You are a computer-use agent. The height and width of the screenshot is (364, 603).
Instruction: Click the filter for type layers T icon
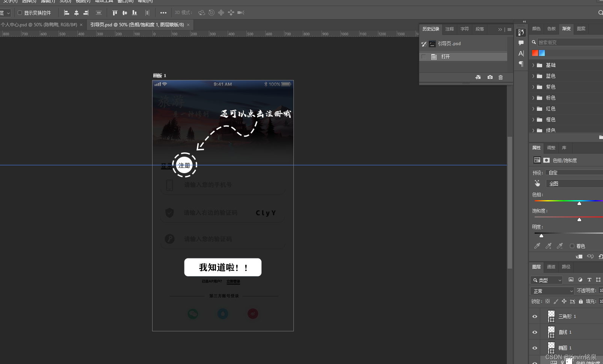pos(589,279)
